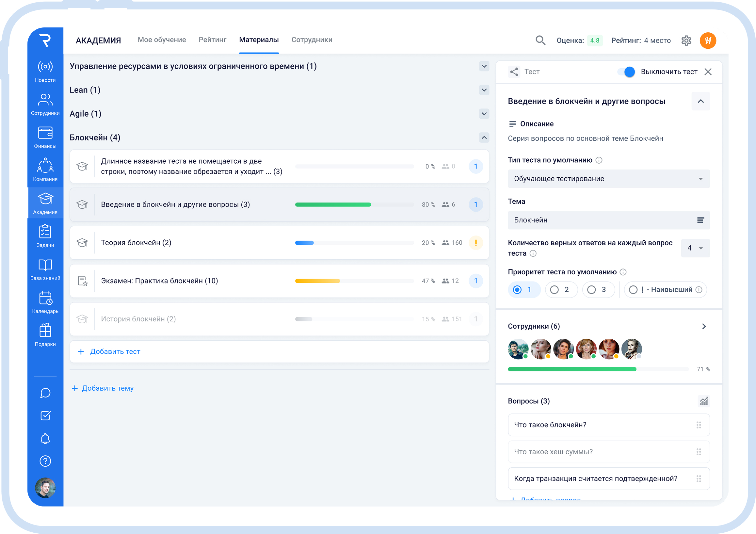The width and height of the screenshot is (756, 534).
Task: Grab the handle of Что такое хеш-суммы? question
Action: click(x=699, y=452)
